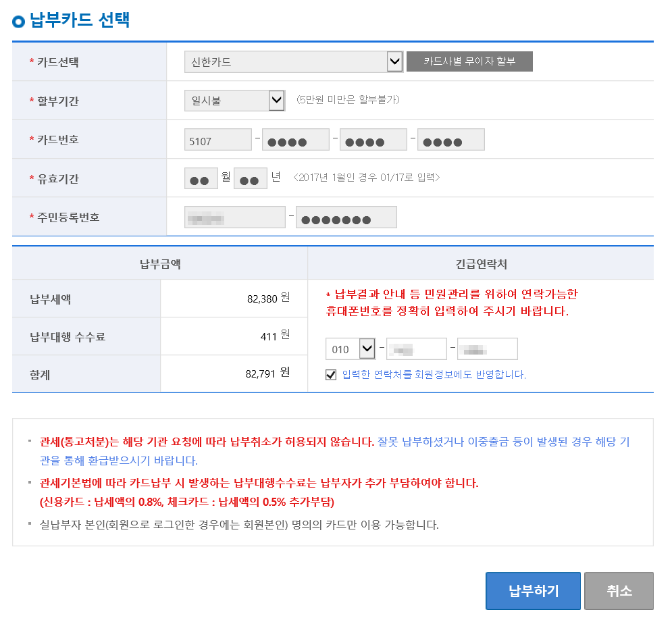
Task: Open the 일시불 installment period dropdown
Action: click(234, 101)
